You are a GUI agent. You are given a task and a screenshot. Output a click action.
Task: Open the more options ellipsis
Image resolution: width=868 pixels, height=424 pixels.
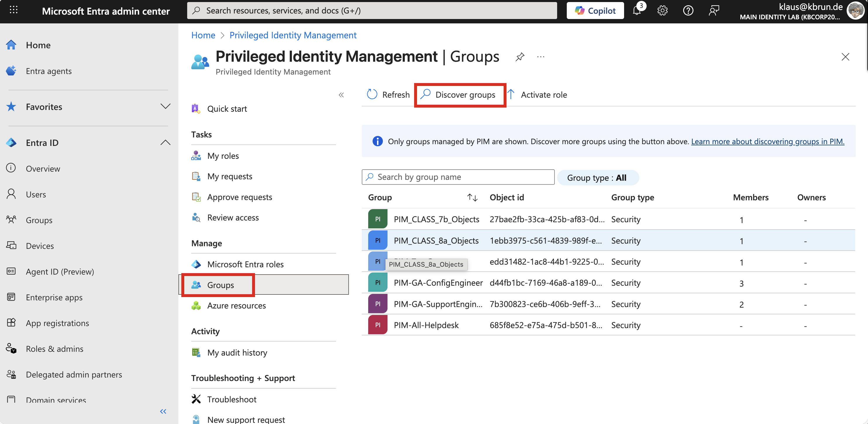coord(540,57)
